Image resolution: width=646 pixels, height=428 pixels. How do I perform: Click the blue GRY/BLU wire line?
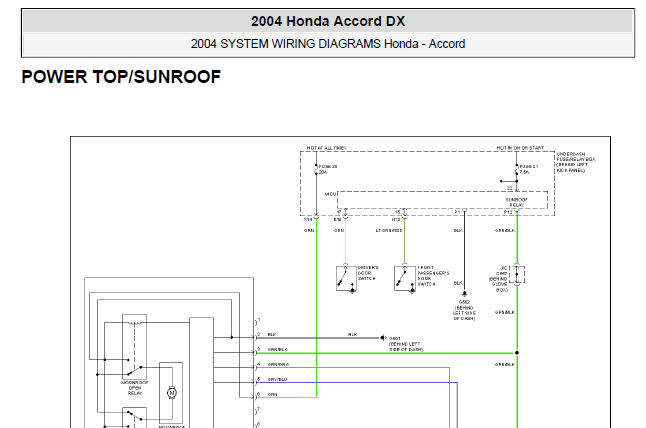(x=357, y=383)
